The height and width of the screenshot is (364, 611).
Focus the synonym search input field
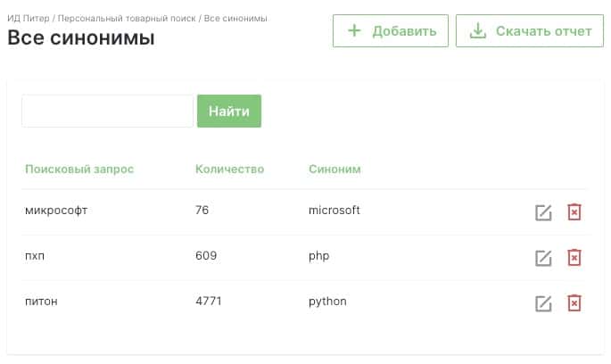[x=108, y=111]
